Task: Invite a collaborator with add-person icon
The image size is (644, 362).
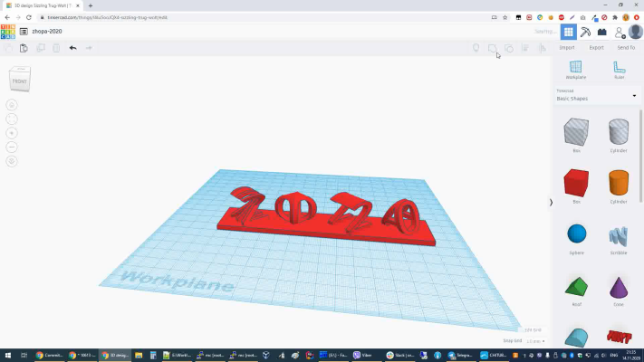Action: pos(620,33)
